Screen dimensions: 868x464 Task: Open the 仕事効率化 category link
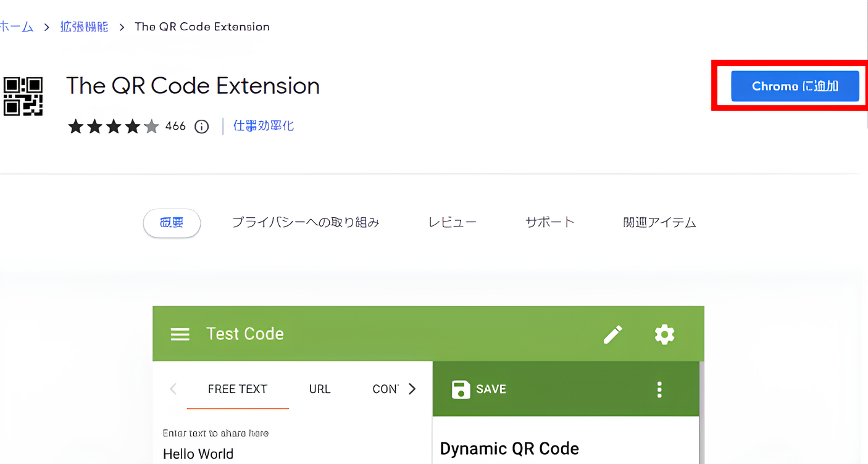click(x=263, y=126)
